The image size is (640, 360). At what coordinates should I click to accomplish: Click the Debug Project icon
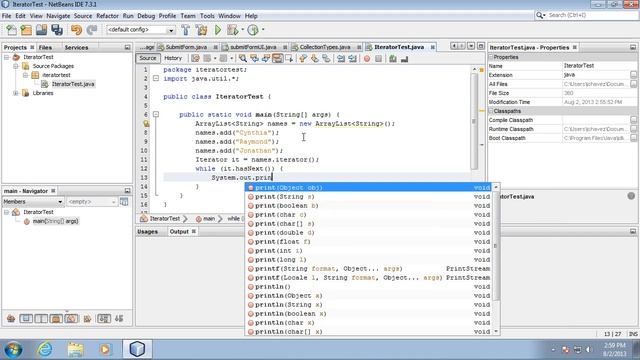click(x=232, y=30)
